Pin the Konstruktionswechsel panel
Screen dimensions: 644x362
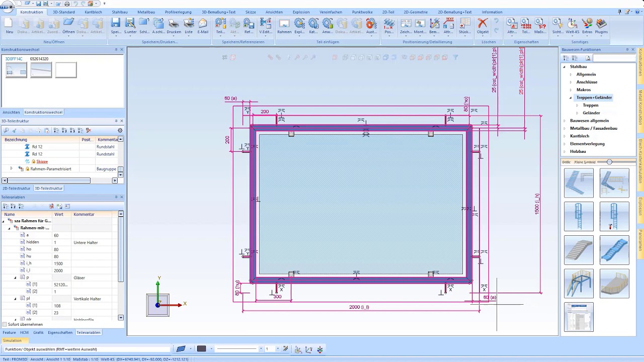tap(116, 50)
